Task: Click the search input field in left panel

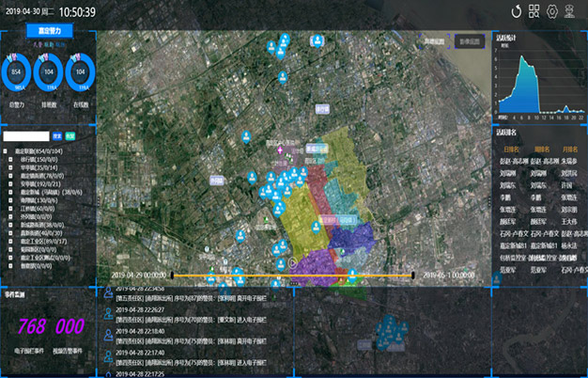Action: coord(26,136)
